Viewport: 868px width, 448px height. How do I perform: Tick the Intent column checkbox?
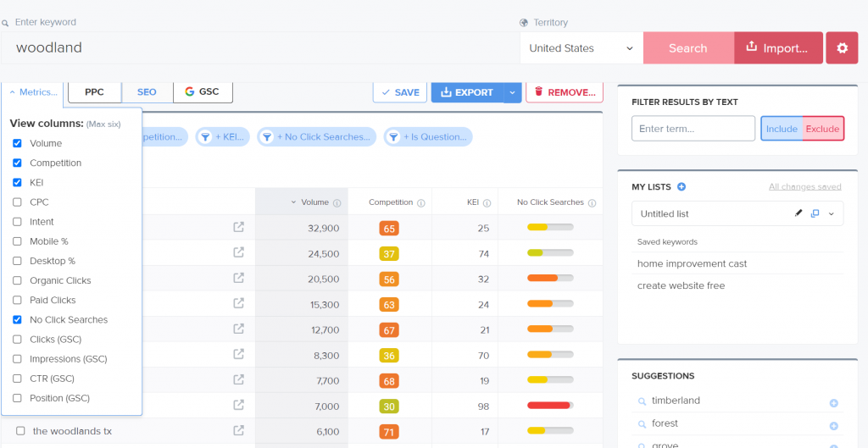tap(18, 222)
